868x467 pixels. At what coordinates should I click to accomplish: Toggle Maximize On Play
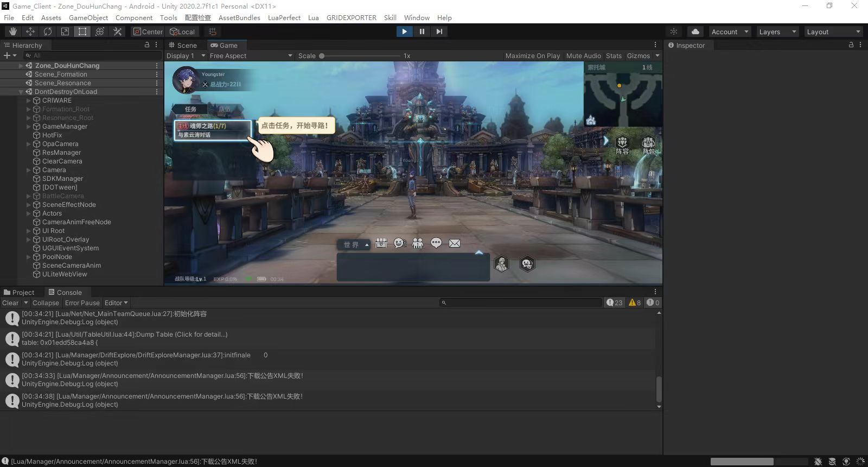pos(532,55)
